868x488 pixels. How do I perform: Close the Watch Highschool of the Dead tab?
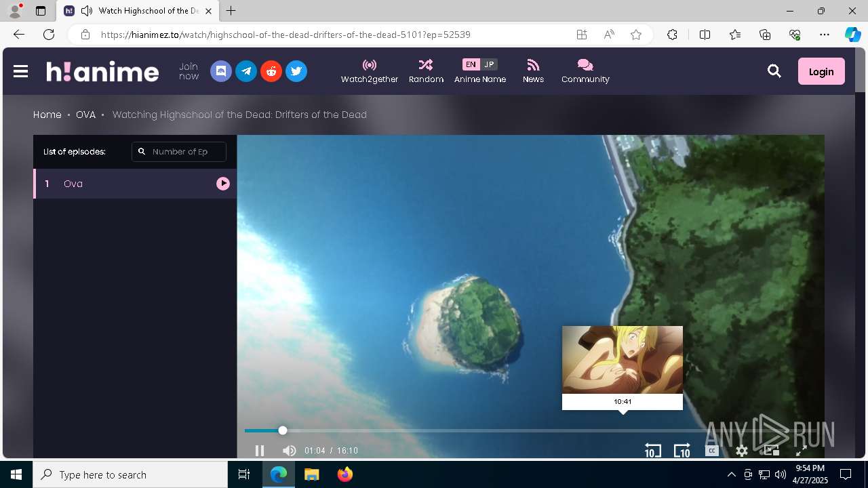tap(208, 11)
